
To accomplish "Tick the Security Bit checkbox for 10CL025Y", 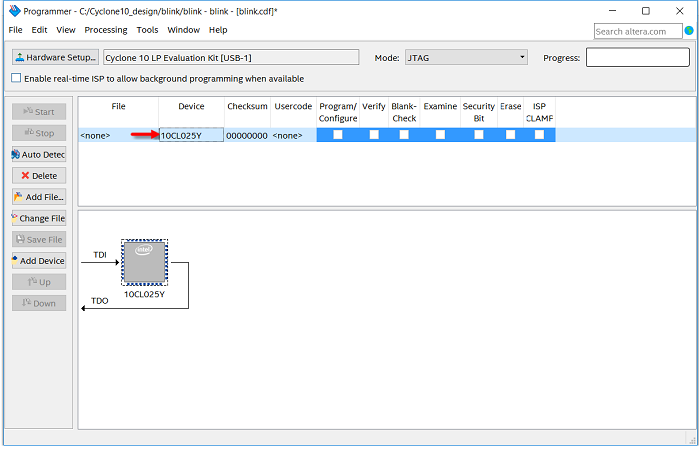I will [479, 135].
